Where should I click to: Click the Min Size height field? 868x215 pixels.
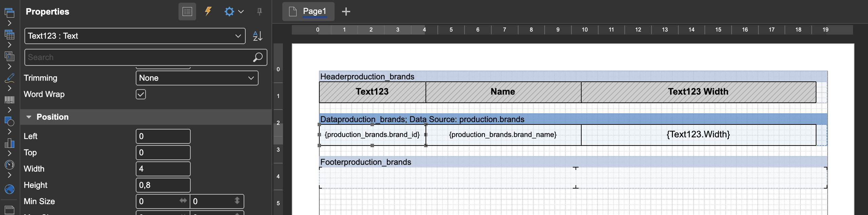point(217,201)
